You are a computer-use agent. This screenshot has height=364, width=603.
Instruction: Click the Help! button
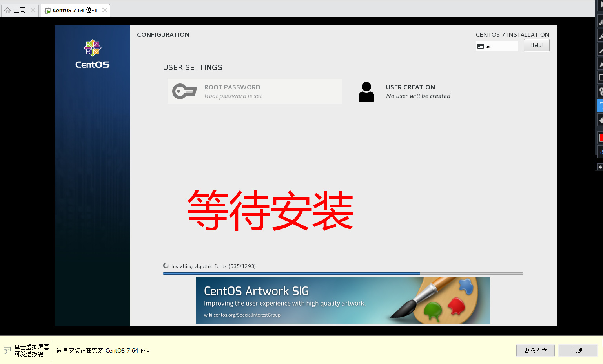536,45
